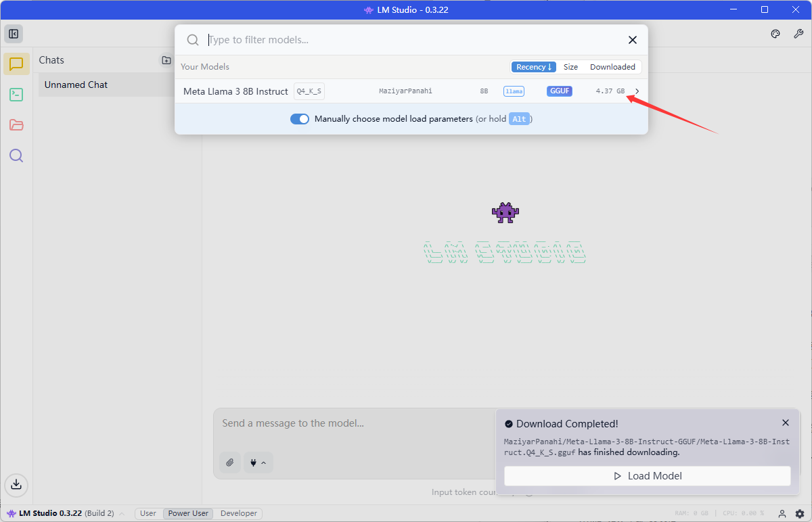812x522 pixels.
Task: Toggle manually choose model load parameters
Action: click(300, 119)
